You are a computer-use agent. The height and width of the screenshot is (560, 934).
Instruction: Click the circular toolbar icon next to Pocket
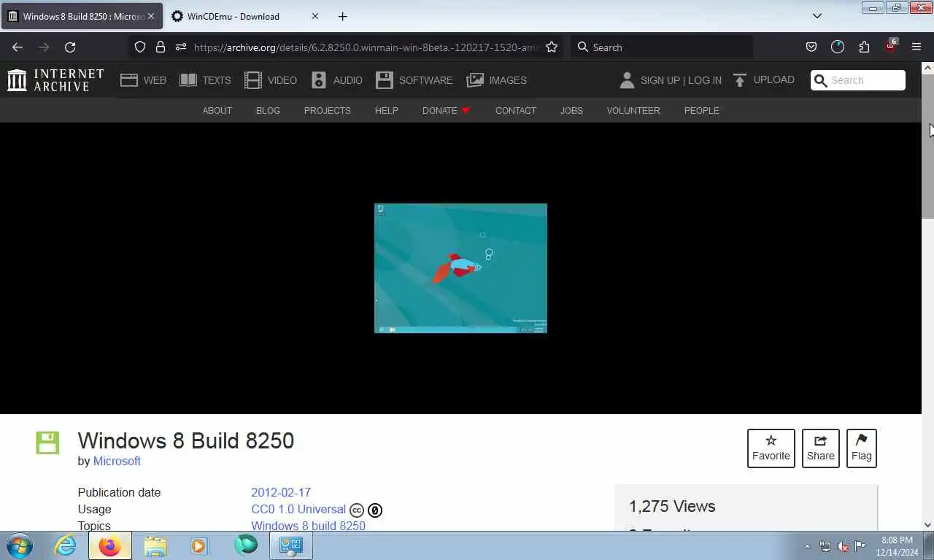(x=838, y=47)
